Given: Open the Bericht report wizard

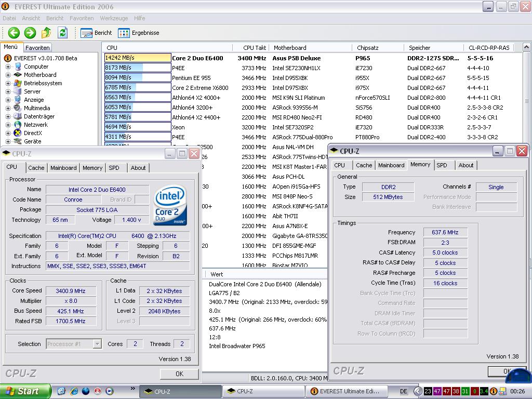Looking at the screenshot, I should coord(97,33).
